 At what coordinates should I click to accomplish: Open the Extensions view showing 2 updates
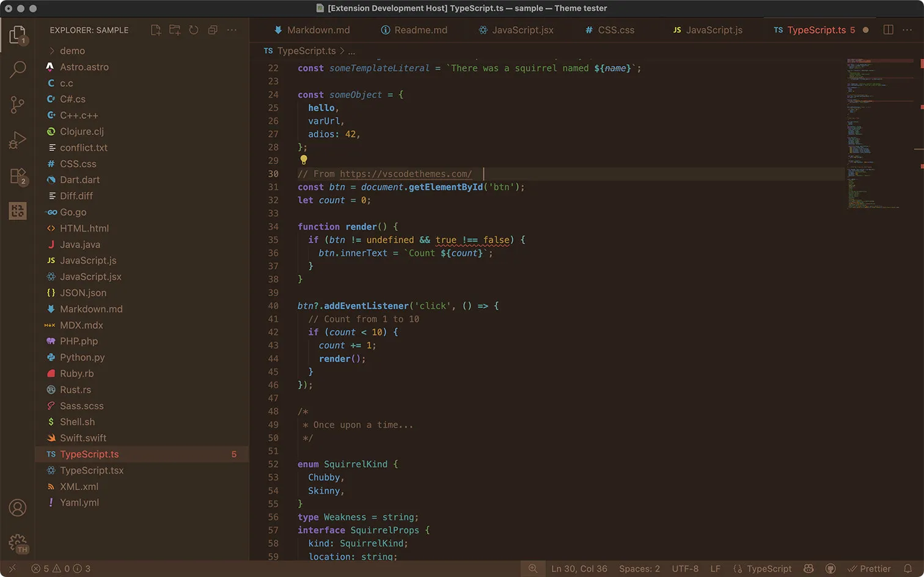[x=18, y=175]
